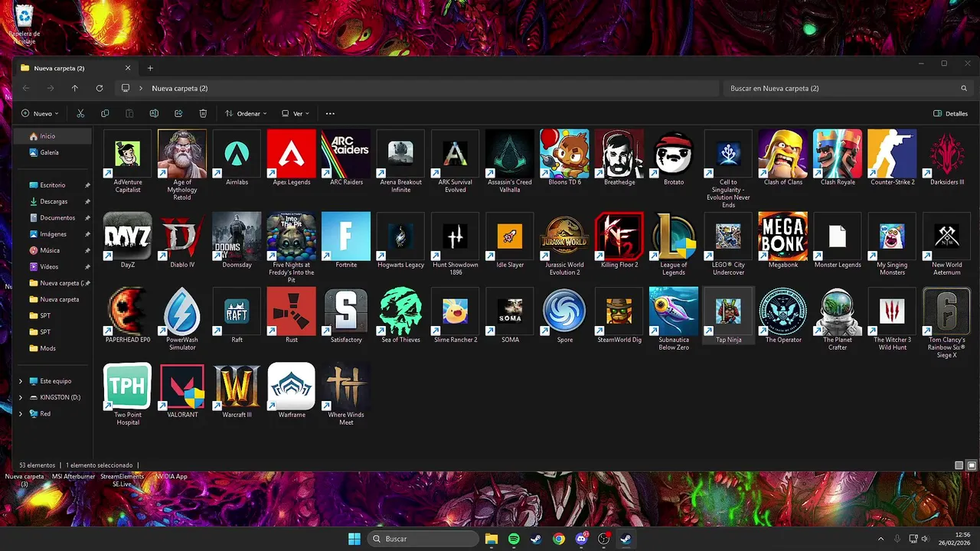Click the VALORANT shortcut icon
980x551 pixels.
tap(182, 386)
